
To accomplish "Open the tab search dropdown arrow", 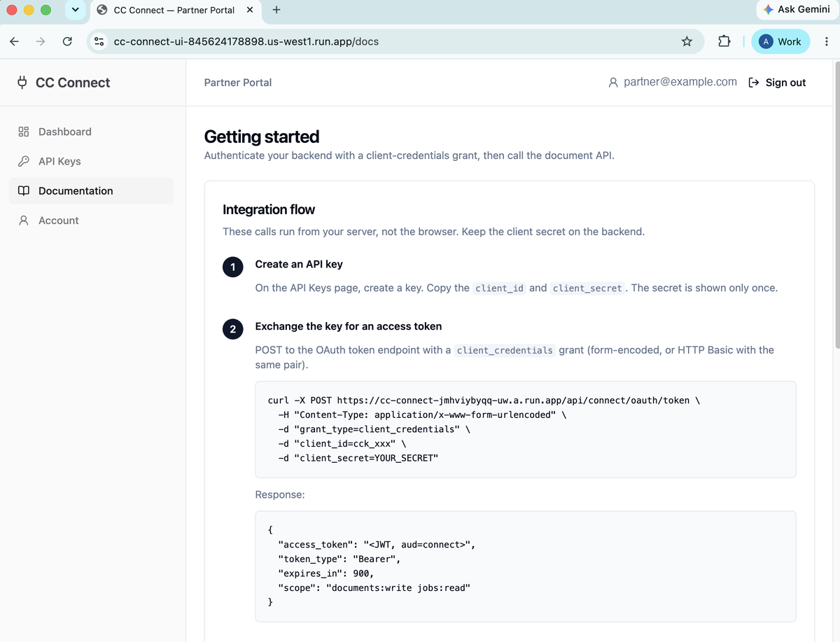I will pyautogui.click(x=76, y=10).
